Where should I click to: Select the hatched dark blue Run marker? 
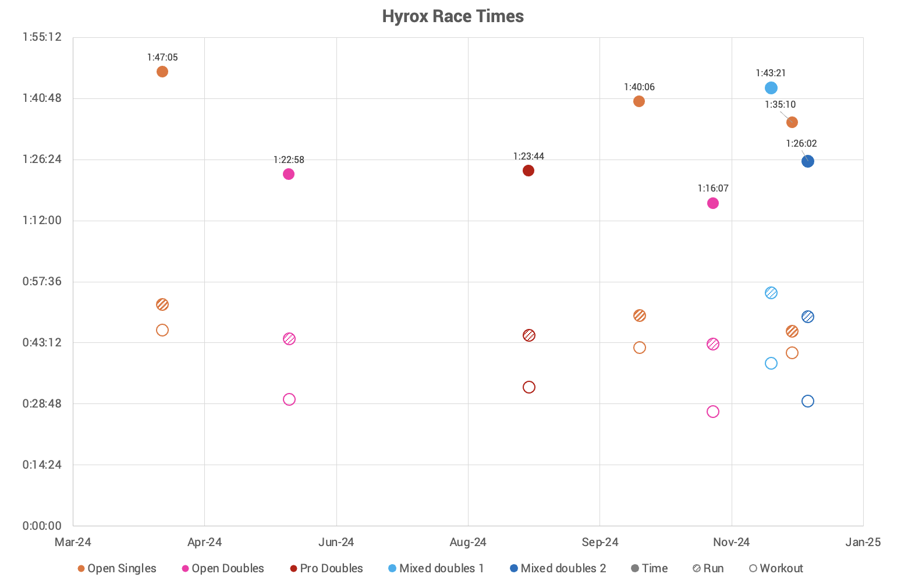[808, 317]
